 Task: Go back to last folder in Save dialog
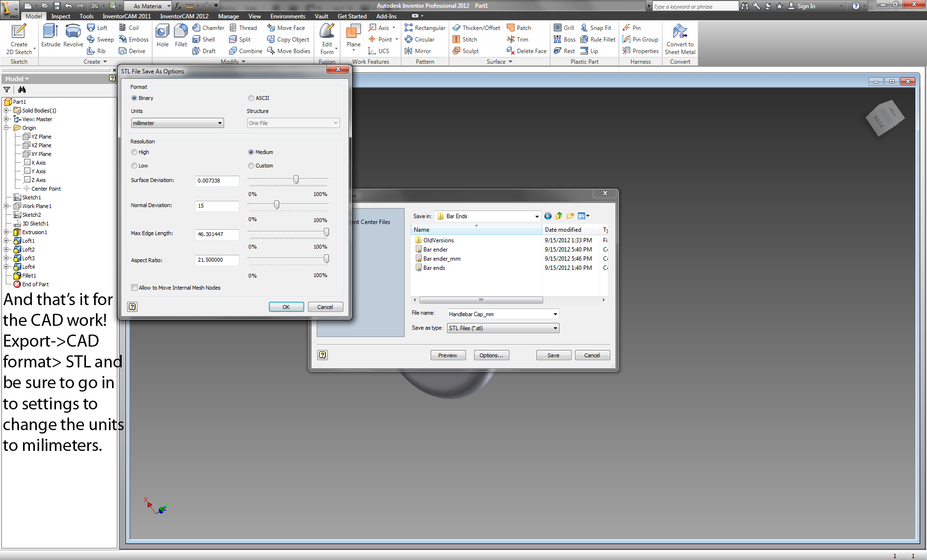pyautogui.click(x=548, y=216)
